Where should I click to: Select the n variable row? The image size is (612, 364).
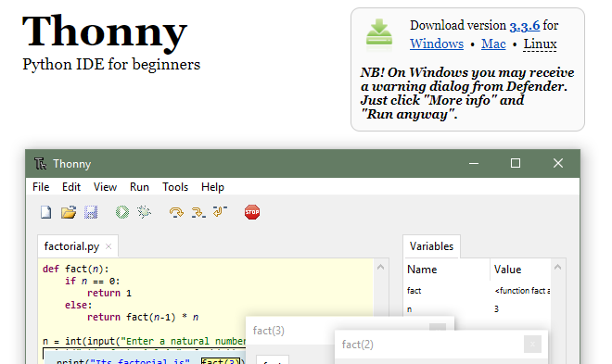478,309
